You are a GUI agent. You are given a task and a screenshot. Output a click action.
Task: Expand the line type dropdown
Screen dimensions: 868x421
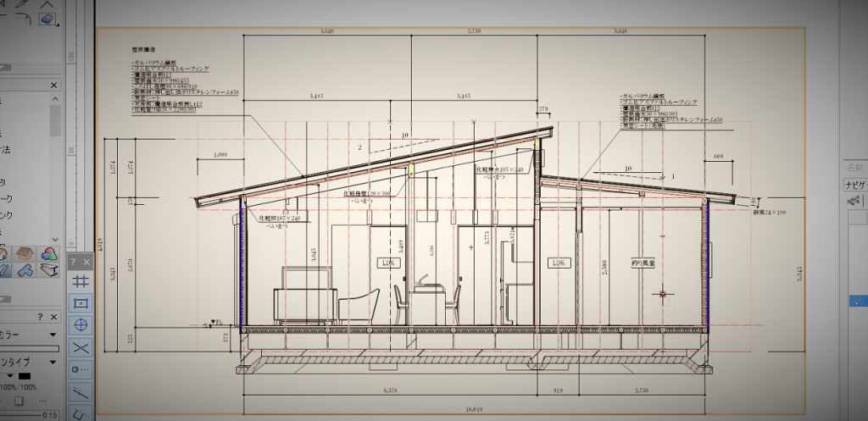point(53,362)
